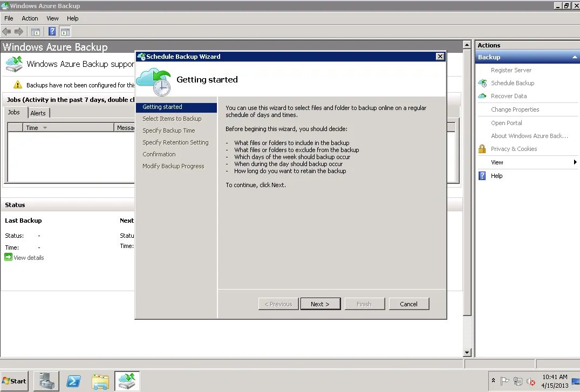Viewport: 580px width, 392px height.
Task: Toggle the action pane visibility toolbar icon
Action: click(x=65, y=31)
